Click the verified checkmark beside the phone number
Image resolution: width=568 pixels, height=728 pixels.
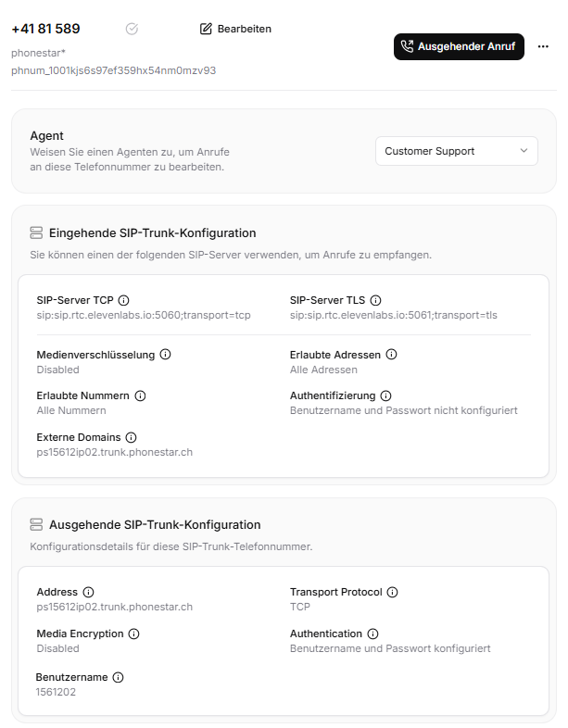pyautogui.click(x=133, y=29)
